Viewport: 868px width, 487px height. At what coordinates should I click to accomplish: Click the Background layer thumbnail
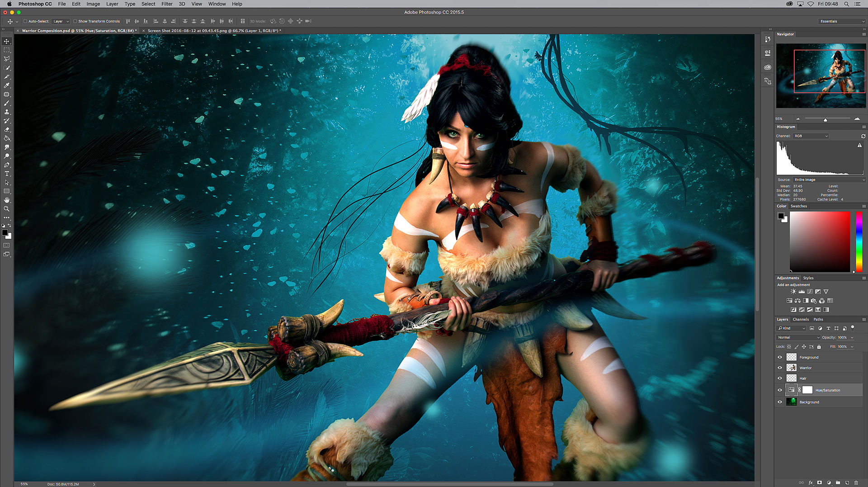click(792, 402)
